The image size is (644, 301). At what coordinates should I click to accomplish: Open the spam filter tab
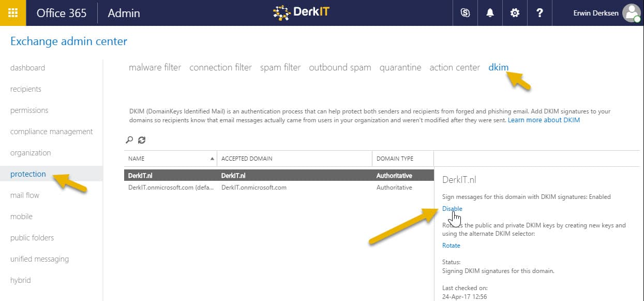pos(280,67)
